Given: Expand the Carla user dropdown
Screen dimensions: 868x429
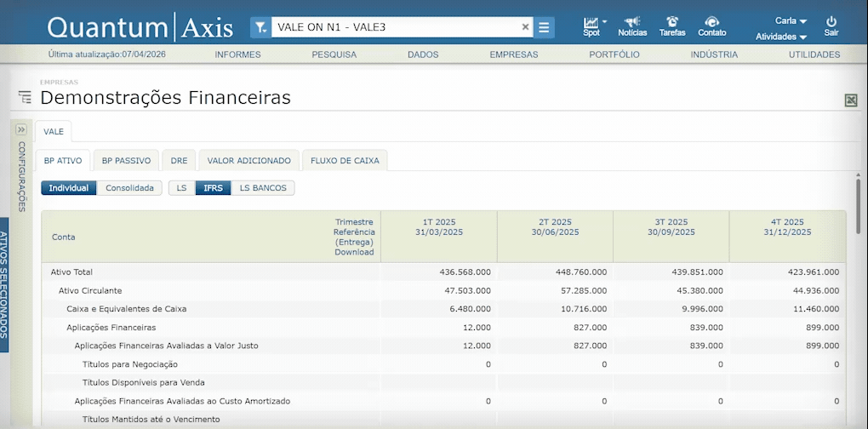Looking at the screenshot, I should click(x=791, y=20).
